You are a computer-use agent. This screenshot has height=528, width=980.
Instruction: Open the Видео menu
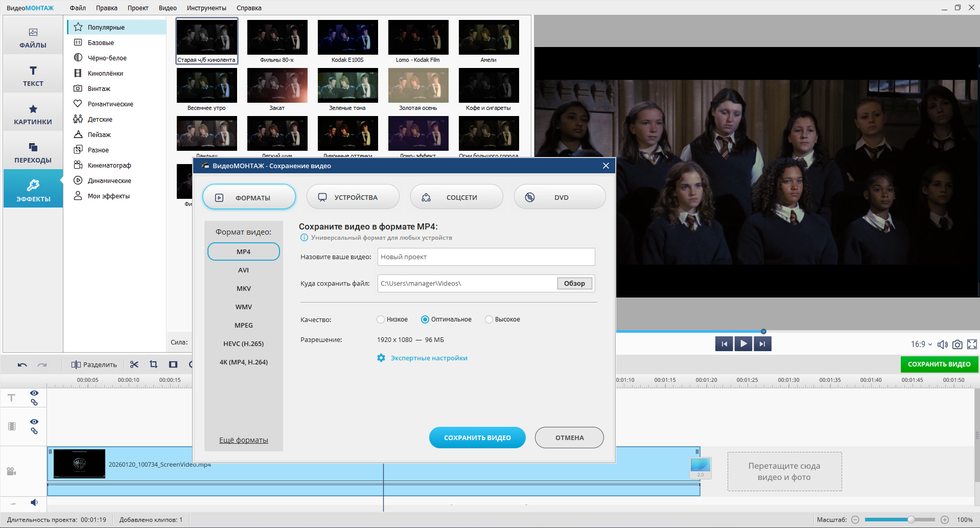click(x=168, y=8)
